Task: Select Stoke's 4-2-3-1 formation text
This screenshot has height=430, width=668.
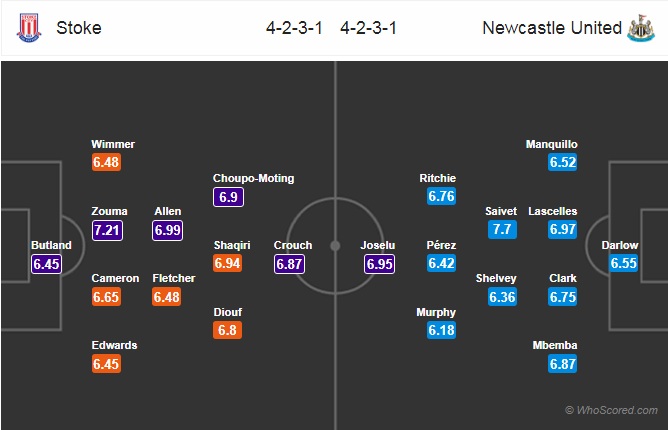Action: point(294,29)
